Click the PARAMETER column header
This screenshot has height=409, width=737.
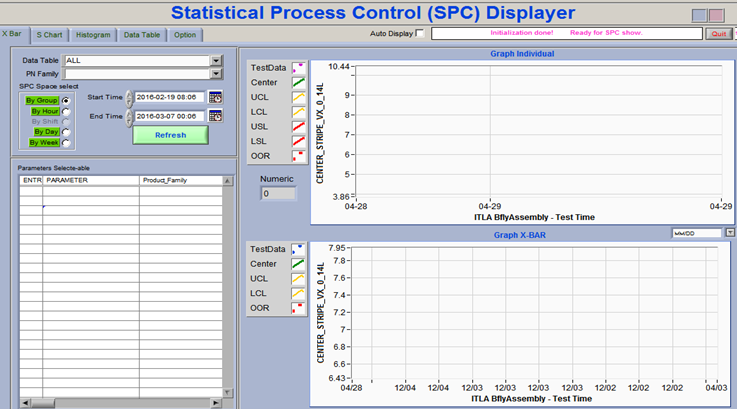91,181
